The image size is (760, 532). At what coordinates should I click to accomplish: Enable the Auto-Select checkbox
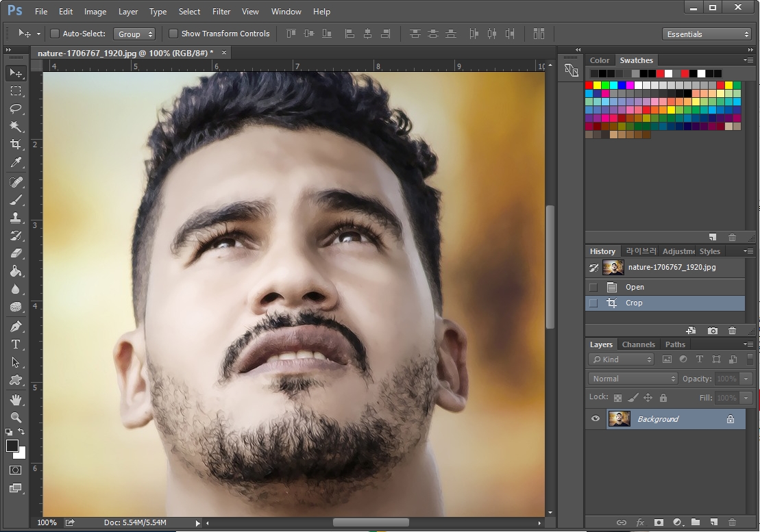(x=55, y=34)
